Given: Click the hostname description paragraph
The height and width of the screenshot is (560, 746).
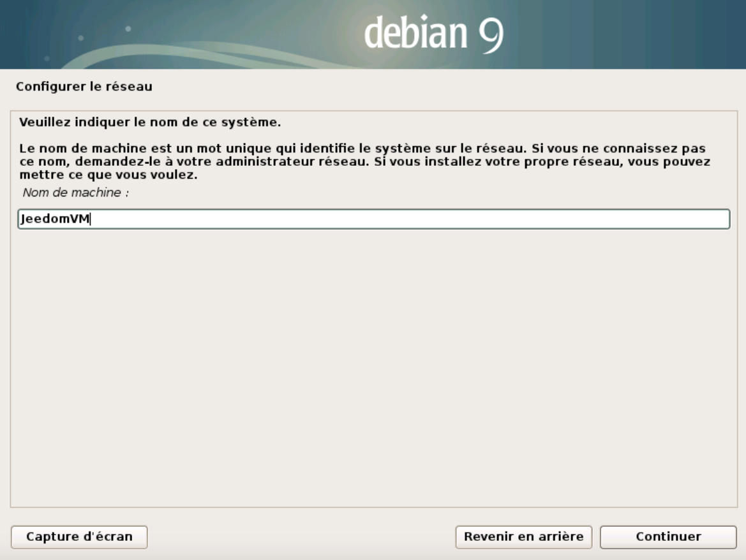Looking at the screenshot, I should 365,161.
